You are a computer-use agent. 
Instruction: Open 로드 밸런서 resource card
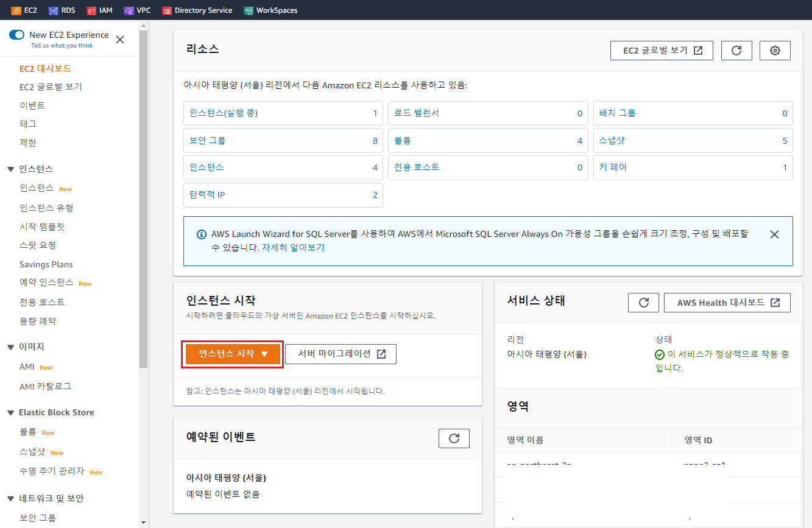[488, 113]
